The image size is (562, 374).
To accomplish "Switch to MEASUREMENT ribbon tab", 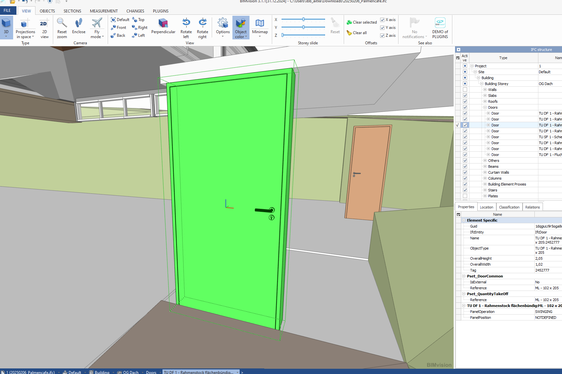I will (104, 11).
